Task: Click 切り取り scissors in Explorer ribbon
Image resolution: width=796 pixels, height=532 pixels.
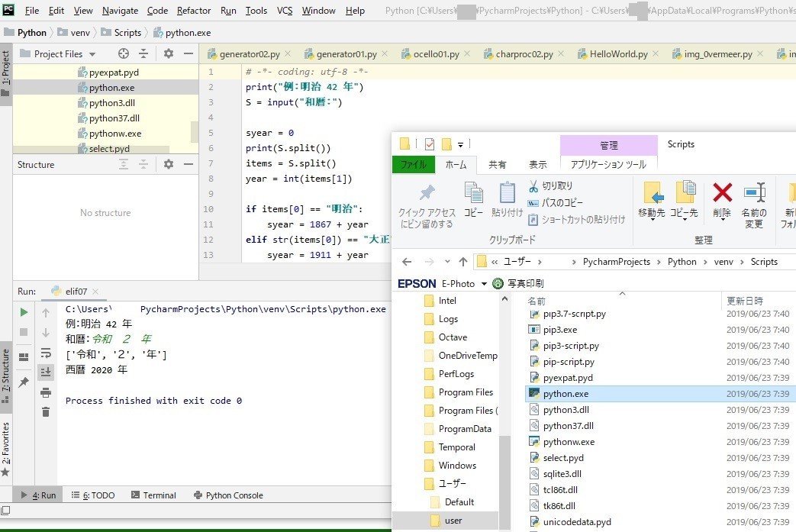Action: [551, 186]
